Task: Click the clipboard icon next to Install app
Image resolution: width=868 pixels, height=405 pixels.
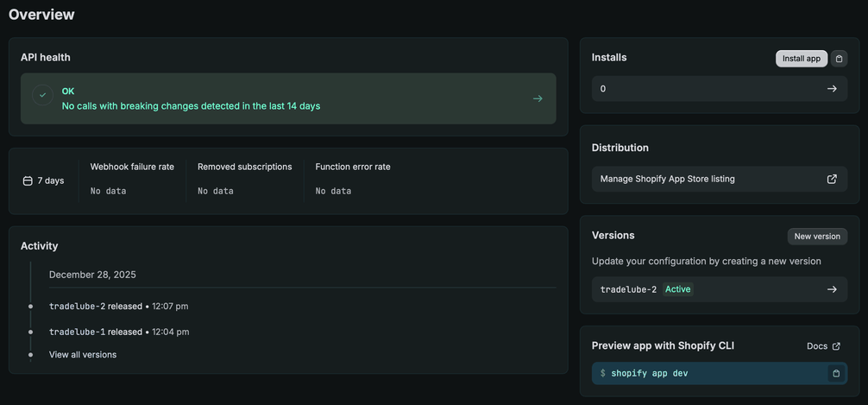Action: point(839,58)
